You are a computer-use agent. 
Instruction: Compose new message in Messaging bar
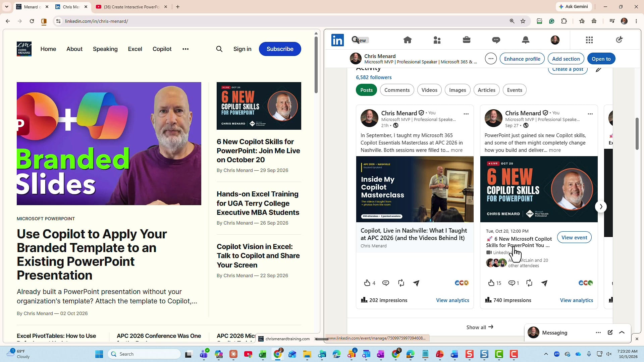pyautogui.click(x=610, y=333)
